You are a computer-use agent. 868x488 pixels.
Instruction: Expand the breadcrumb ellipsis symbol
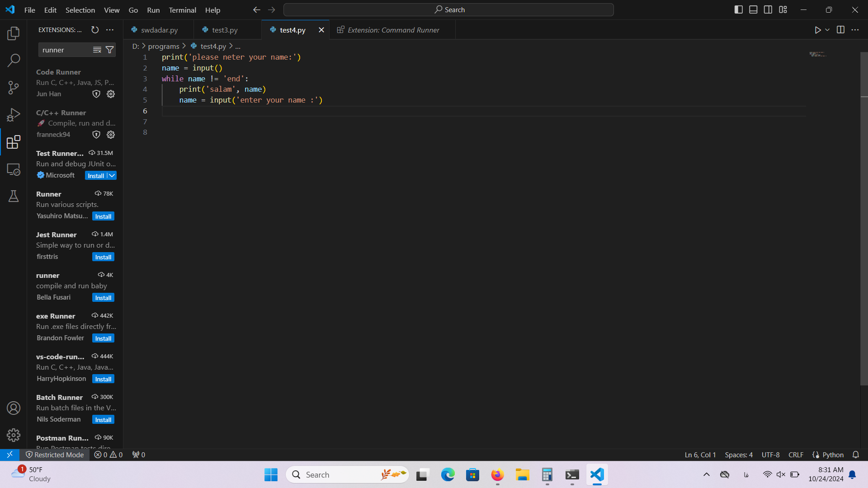(238, 46)
